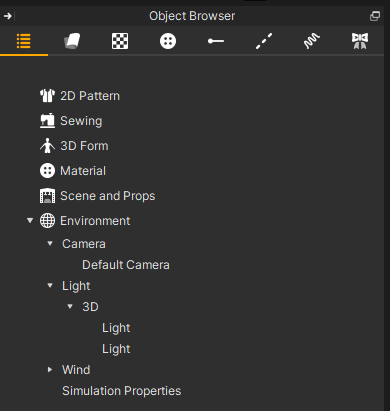Collapse the Environment tree node
Image resolution: width=390 pixels, height=411 pixels.
30,220
